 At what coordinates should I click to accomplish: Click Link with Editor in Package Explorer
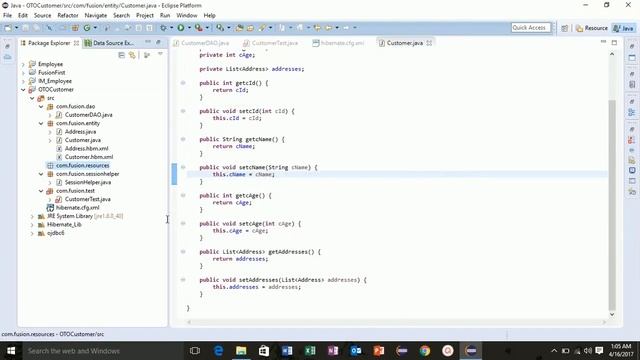(132, 55)
